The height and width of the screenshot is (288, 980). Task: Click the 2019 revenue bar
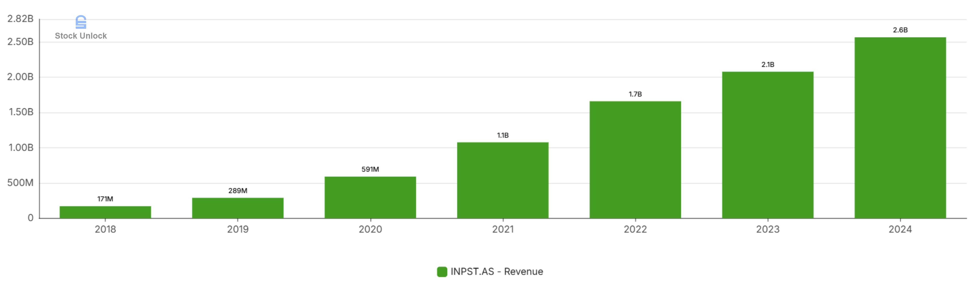click(238, 208)
